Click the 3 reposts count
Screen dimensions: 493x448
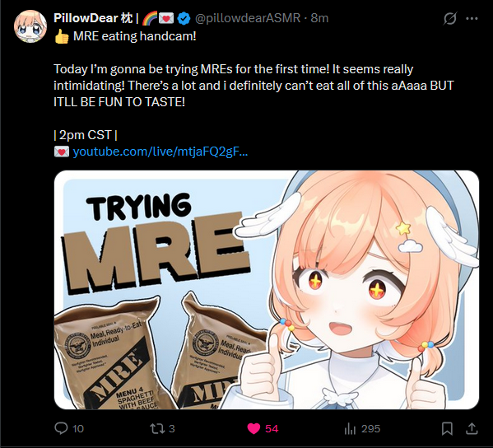[172, 428]
